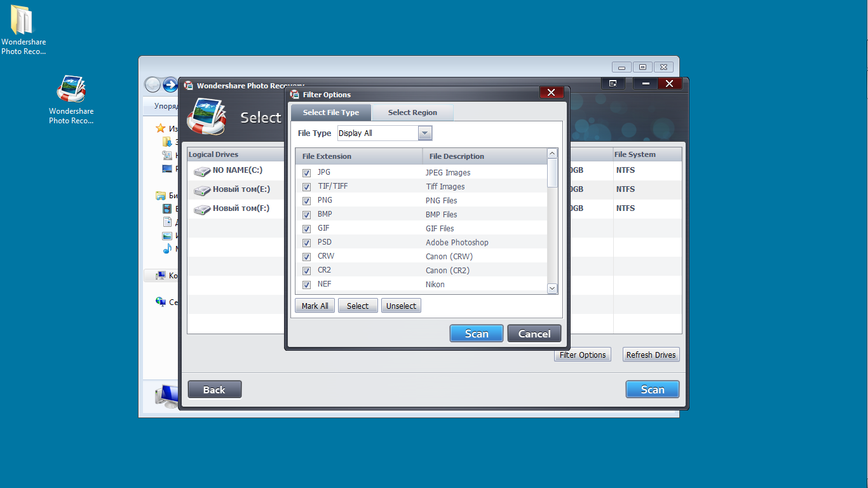The image size is (868, 488).
Task: Click the Explorer Network icon in sidebar
Action: [161, 302]
